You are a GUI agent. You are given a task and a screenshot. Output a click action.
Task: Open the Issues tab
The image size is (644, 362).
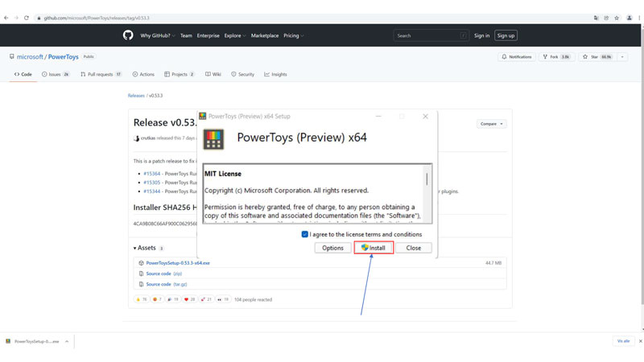tap(56, 74)
